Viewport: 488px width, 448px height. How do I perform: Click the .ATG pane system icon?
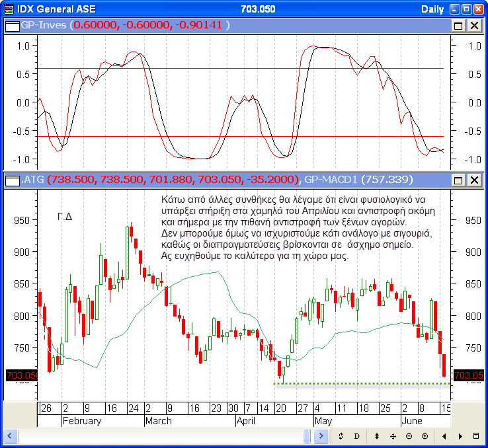pyautogui.click(x=13, y=180)
